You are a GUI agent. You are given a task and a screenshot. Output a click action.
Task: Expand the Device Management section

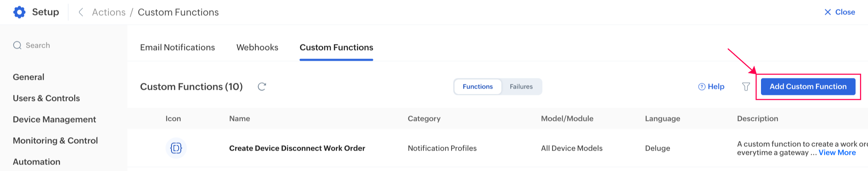(54, 120)
